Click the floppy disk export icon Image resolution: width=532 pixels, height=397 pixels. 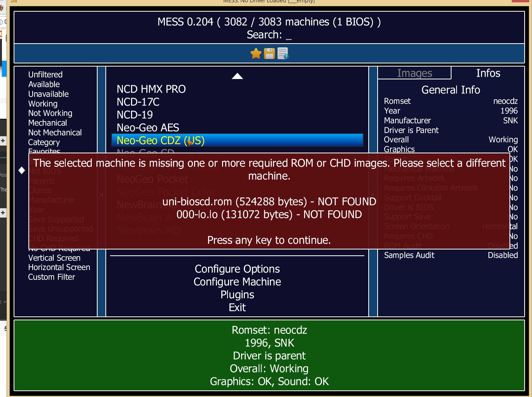coord(269,53)
